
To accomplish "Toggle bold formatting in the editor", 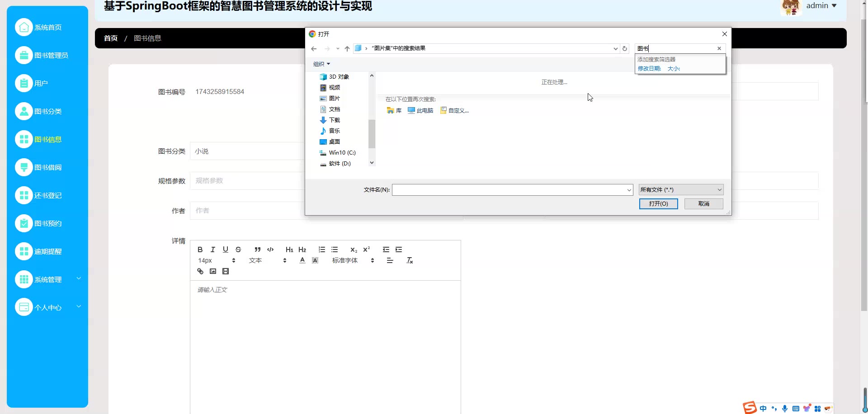I will [x=200, y=249].
